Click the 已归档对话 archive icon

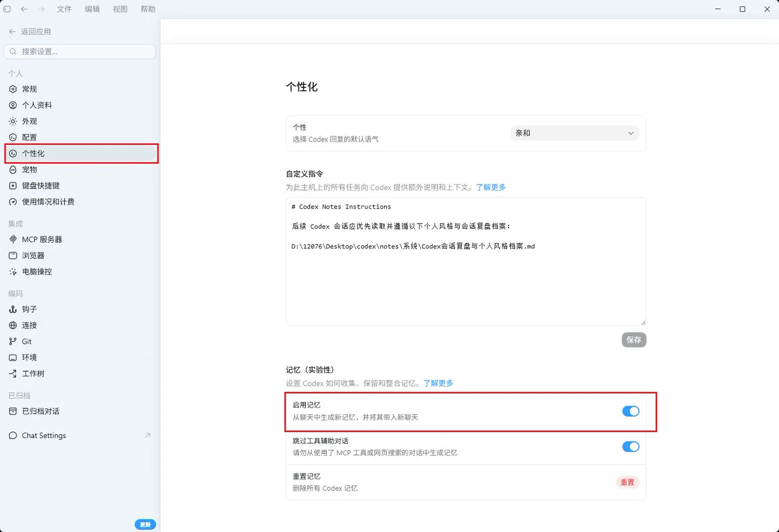pyautogui.click(x=13, y=411)
